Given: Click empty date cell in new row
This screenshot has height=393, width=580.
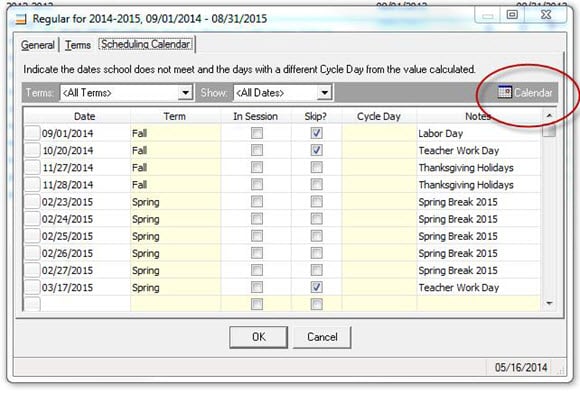Looking at the screenshot, I should tap(85, 304).
